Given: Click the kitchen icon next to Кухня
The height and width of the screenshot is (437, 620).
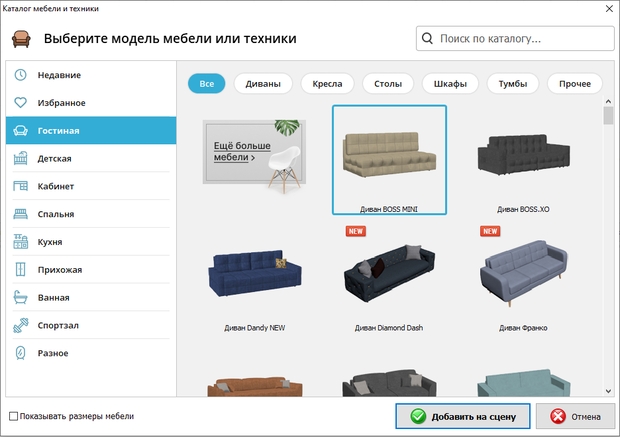Looking at the screenshot, I should [21, 242].
